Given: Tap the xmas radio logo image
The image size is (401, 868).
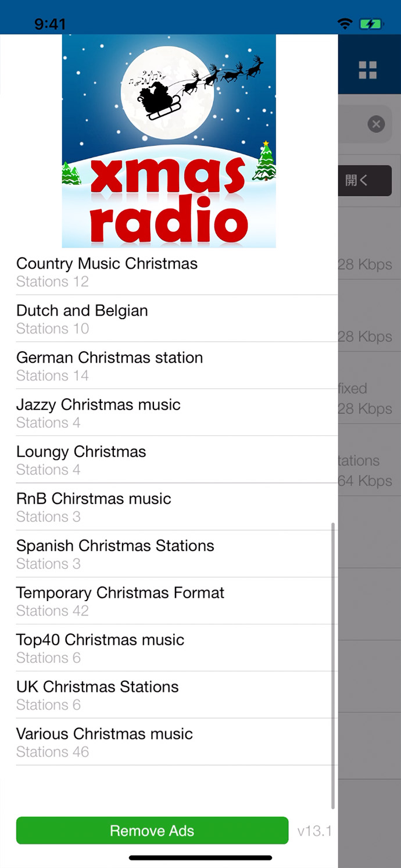Looking at the screenshot, I should [169, 141].
